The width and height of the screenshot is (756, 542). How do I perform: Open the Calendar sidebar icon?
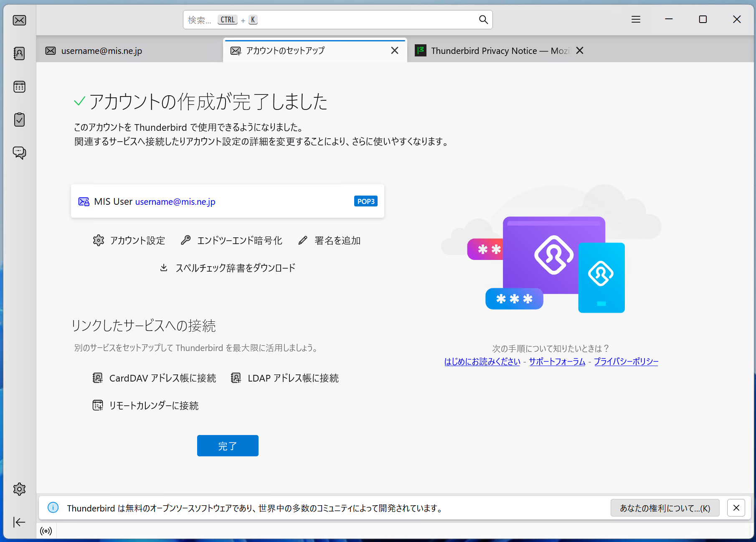pyautogui.click(x=19, y=87)
